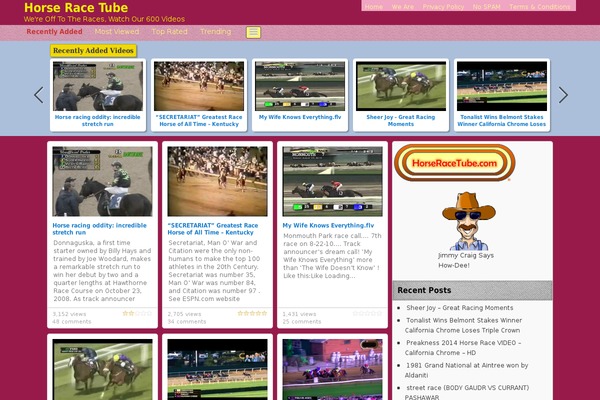Screen dimensions: 600x400
Task: Open carousel thumbnail for Tonalist Wins Belmont Stakes
Action: tap(502, 86)
